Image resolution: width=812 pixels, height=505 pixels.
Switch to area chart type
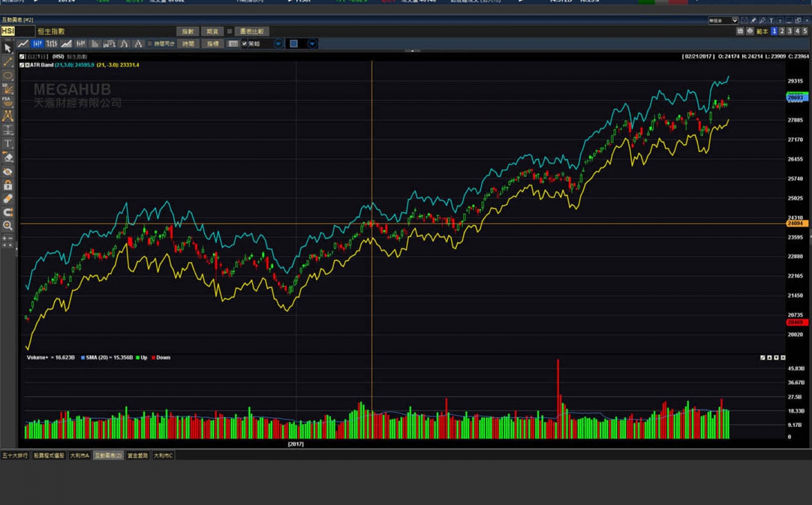click(x=66, y=44)
